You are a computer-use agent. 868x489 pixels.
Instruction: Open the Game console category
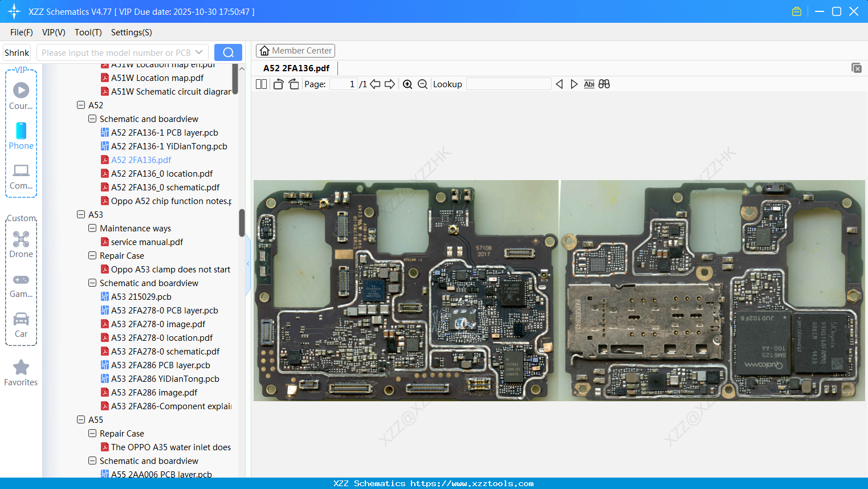(21, 285)
